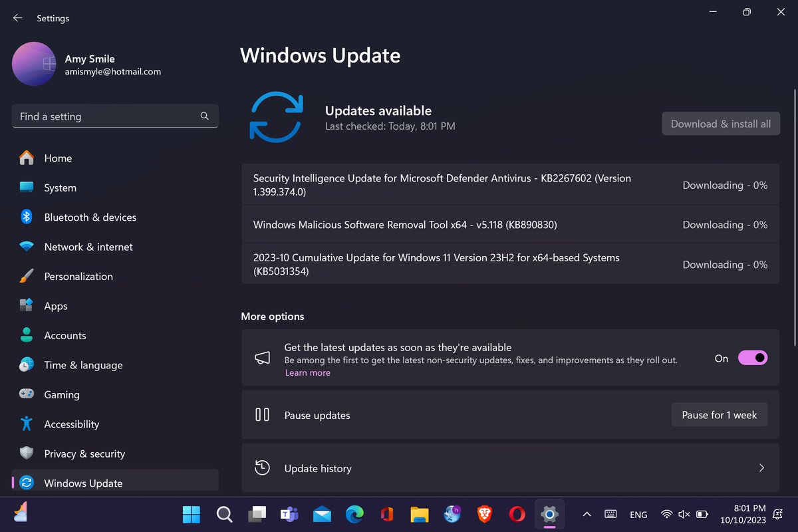Open the Windows Start menu
The height and width of the screenshot is (532, 798).
[x=192, y=514]
